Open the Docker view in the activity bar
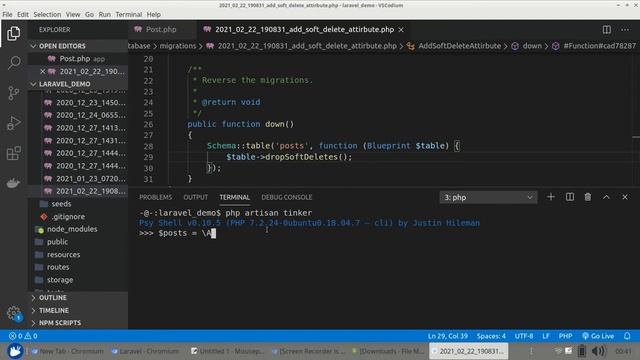This screenshot has width=640, height=360. (x=13, y=183)
